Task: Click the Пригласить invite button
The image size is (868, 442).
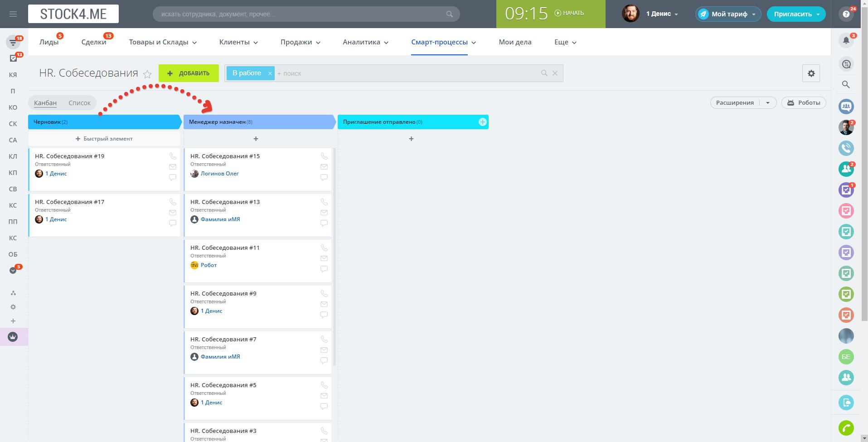Action: (x=796, y=14)
